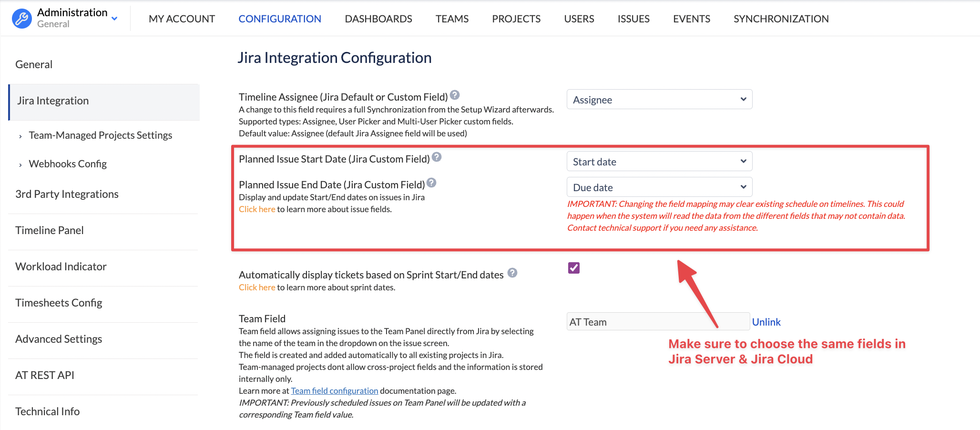The height and width of the screenshot is (430, 980).
Task: Switch to the DASHBOARDS tab
Action: point(378,19)
